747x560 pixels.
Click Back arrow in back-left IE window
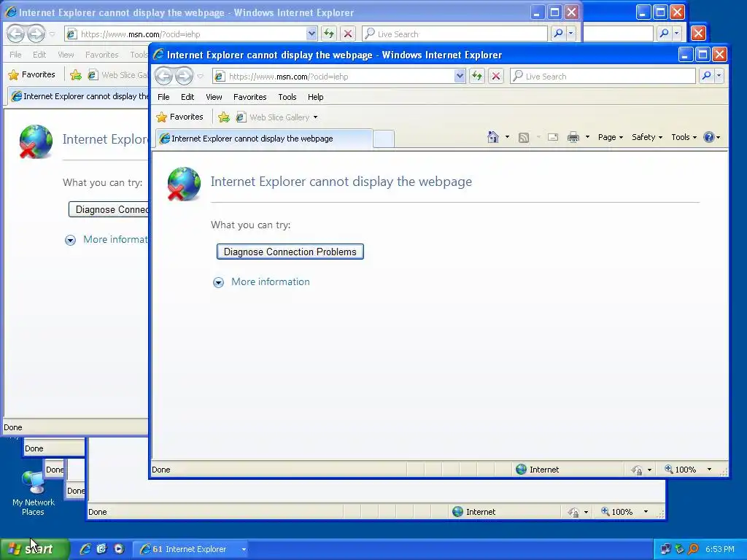(16, 34)
